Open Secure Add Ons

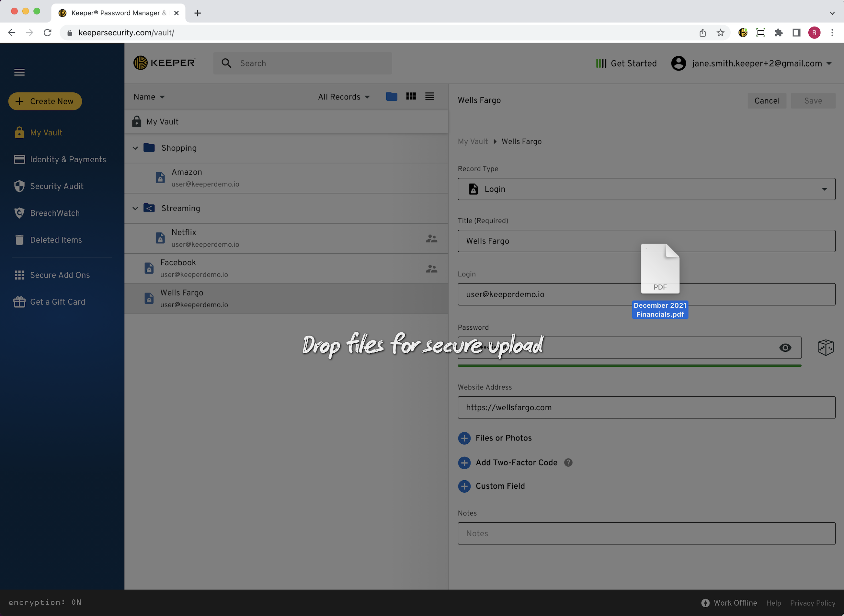click(52, 275)
